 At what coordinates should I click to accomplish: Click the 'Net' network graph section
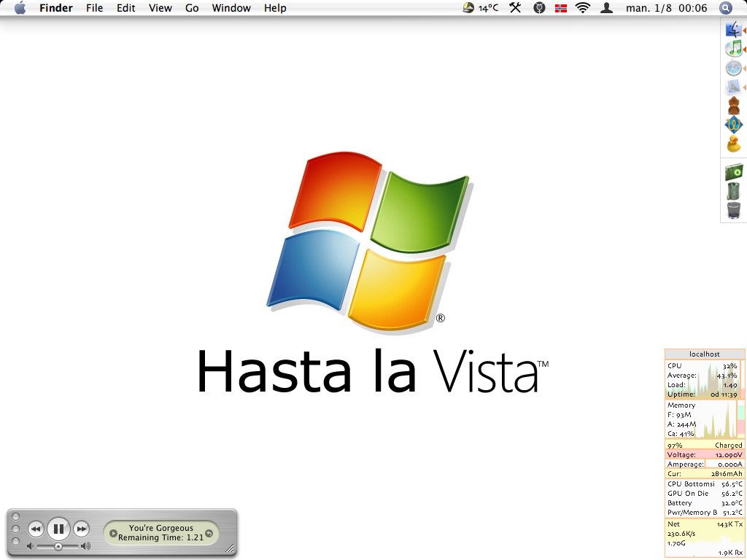click(705, 538)
